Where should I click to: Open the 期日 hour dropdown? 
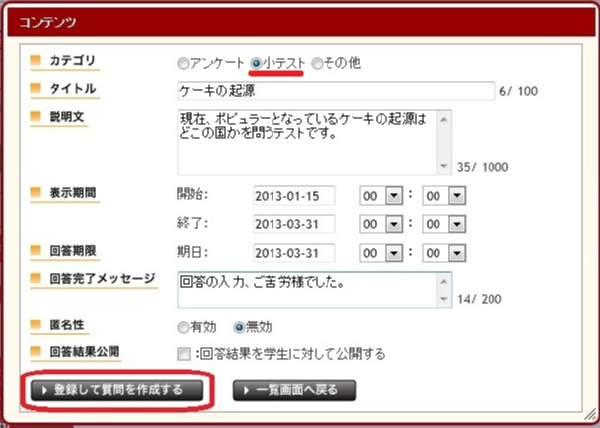point(394,251)
